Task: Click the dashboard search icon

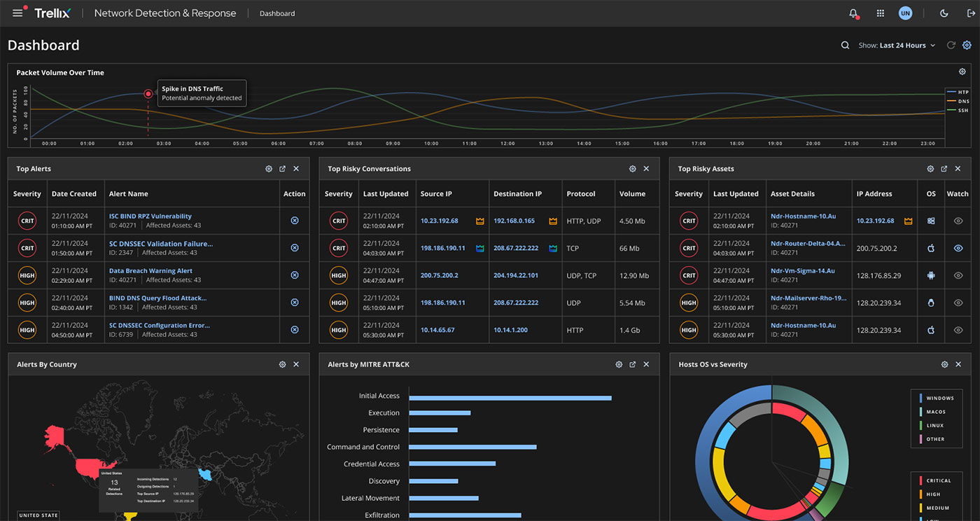Action: 845,46
